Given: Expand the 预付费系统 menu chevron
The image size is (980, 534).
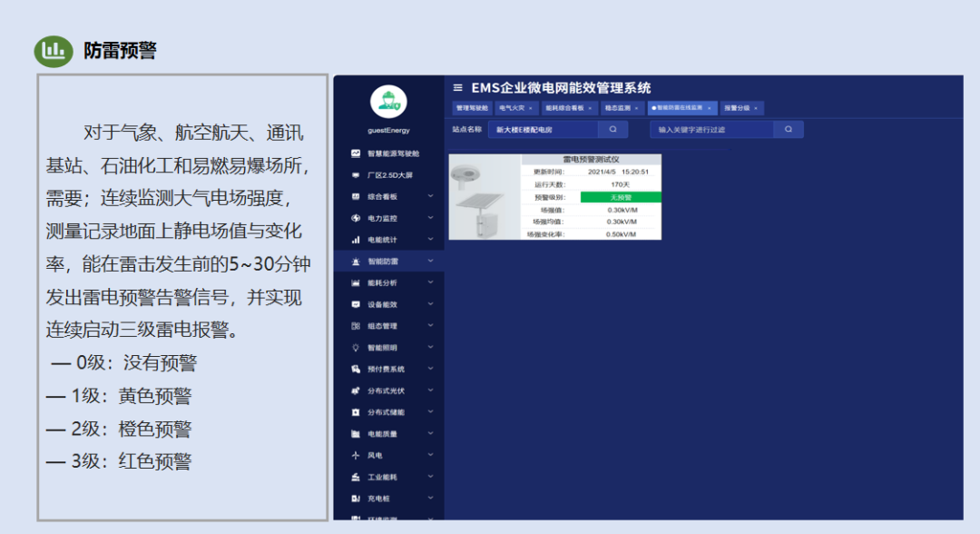Looking at the screenshot, I should pyautogui.click(x=431, y=369).
